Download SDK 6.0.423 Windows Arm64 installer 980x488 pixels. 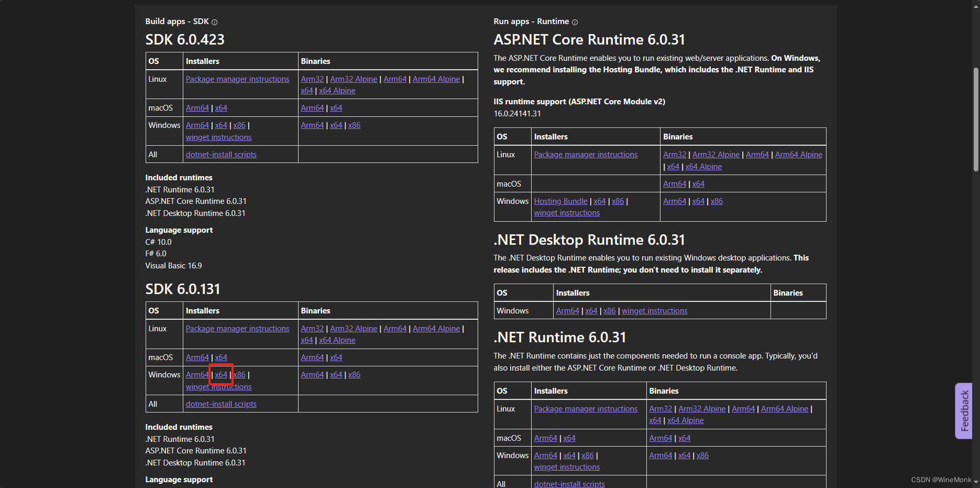point(197,125)
